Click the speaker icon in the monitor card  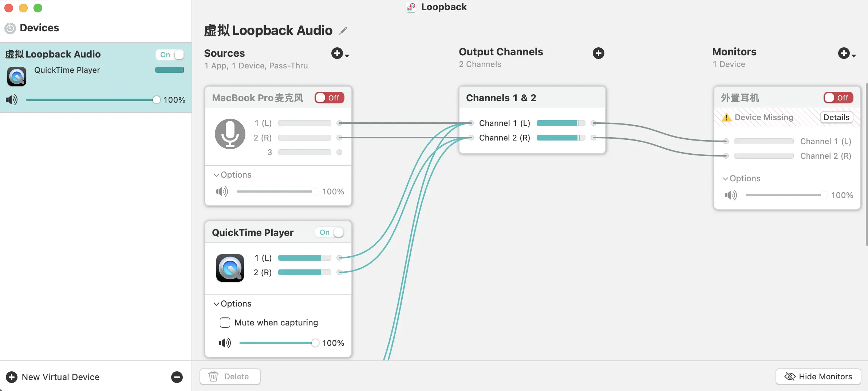731,195
